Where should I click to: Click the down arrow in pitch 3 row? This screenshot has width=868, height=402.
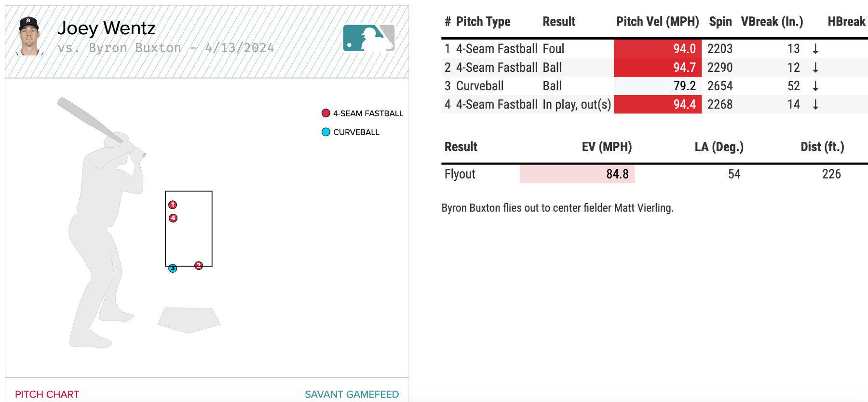tap(815, 86)
